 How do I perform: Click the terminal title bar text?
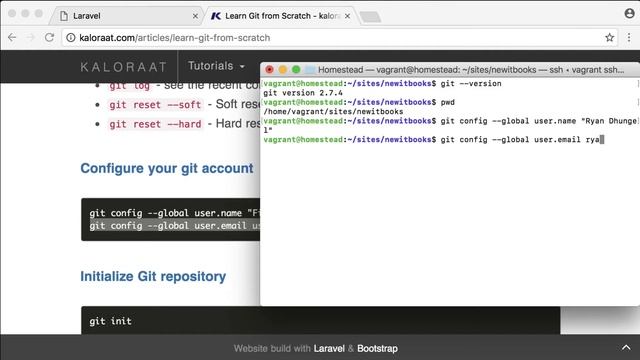click(x=471, y=70)
